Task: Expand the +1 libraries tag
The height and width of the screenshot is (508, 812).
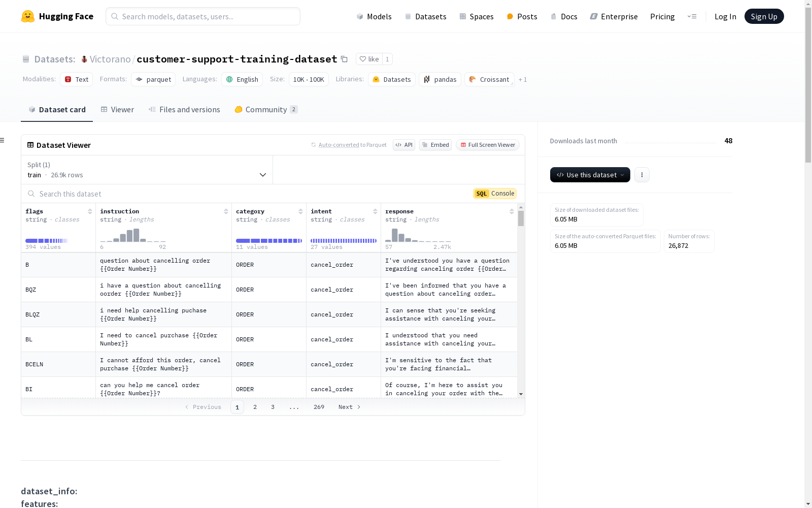Action: tap(523, 80)
